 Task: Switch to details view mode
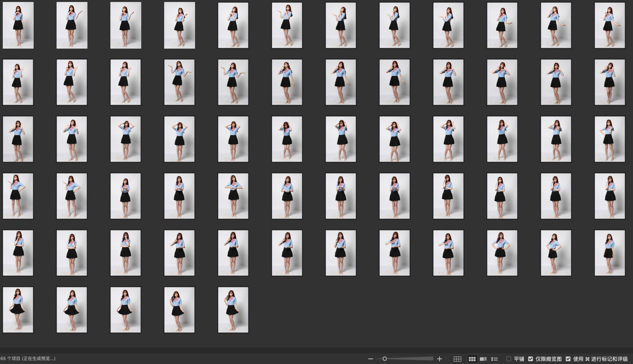point(483,359)
